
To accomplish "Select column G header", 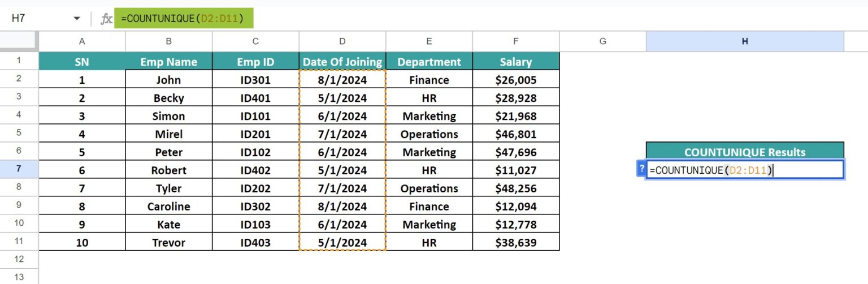I will 602,41.
